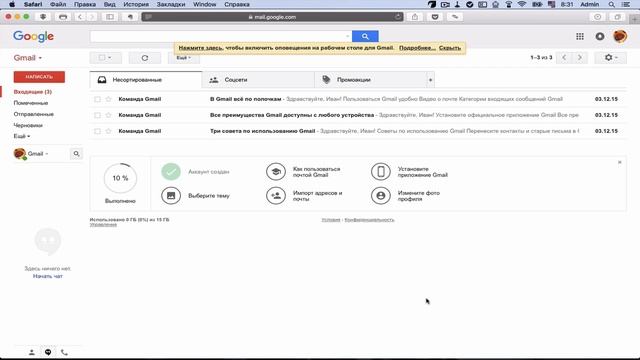Click Safari share toolbar button
Viewport: 640px width, 360px height.
tap(415, 17)
